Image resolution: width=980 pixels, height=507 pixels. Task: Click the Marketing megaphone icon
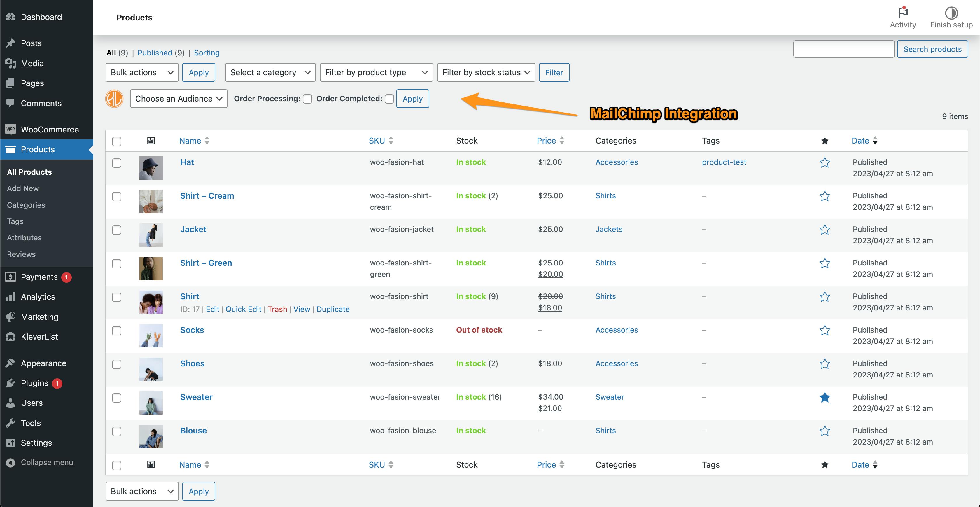(11, 317)
